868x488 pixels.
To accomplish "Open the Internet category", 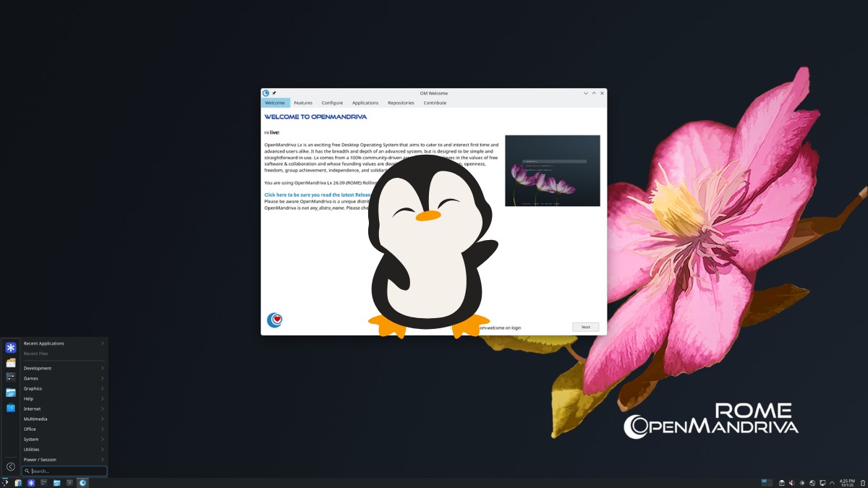I will 64,408.
